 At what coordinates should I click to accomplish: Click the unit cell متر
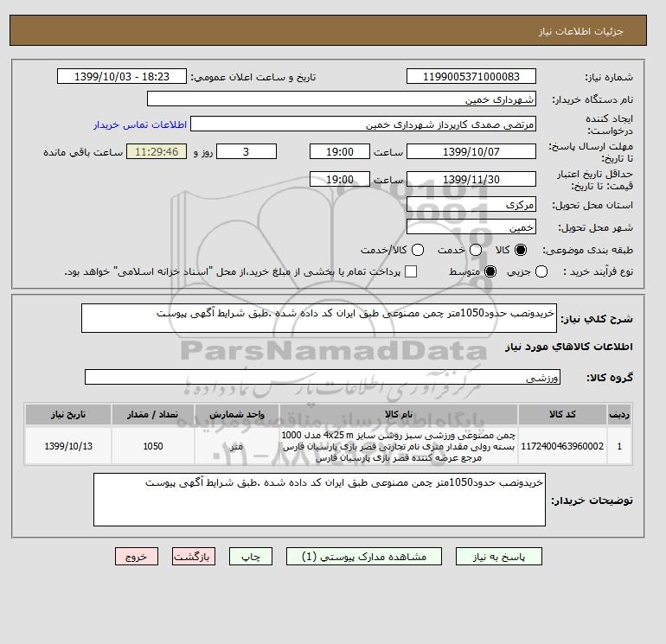(237, 446)
